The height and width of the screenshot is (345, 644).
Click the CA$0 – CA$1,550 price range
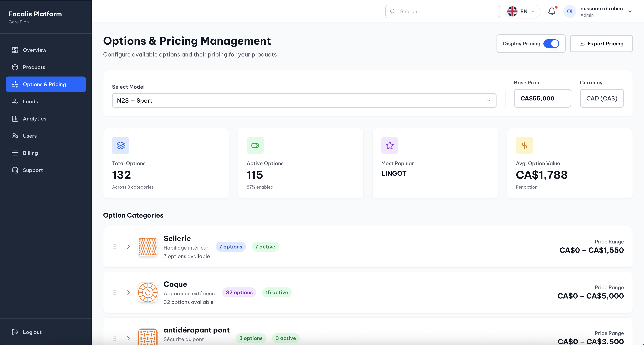592,250
